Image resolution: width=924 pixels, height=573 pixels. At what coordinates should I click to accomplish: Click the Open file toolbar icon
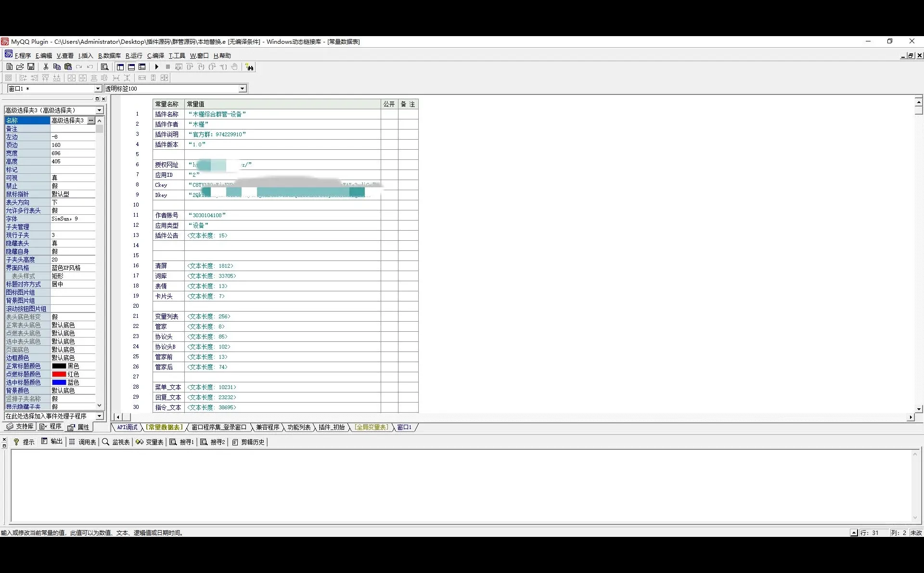[x=20, y=67]
